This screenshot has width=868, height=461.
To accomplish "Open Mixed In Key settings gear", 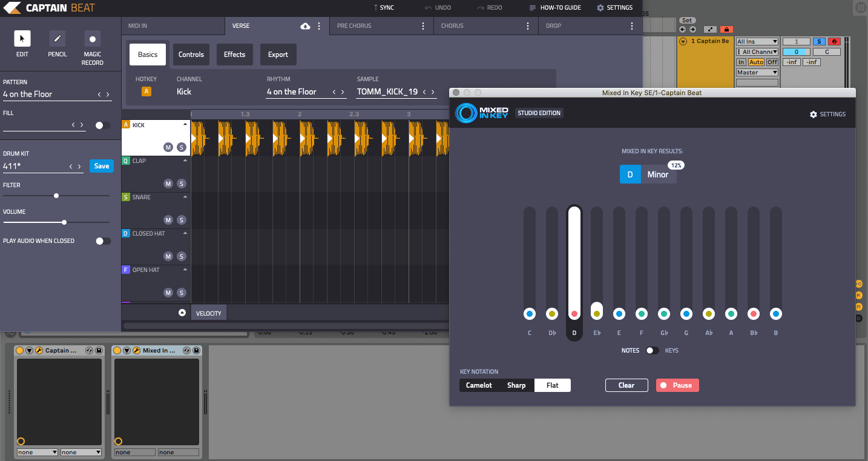I will click(x=814, y=114).
